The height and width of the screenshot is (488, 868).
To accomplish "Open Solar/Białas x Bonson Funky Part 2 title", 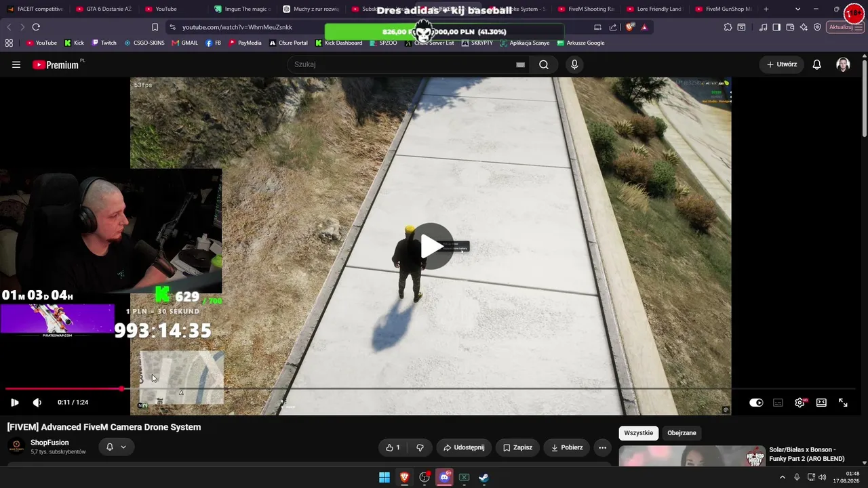I will (806, 454).
